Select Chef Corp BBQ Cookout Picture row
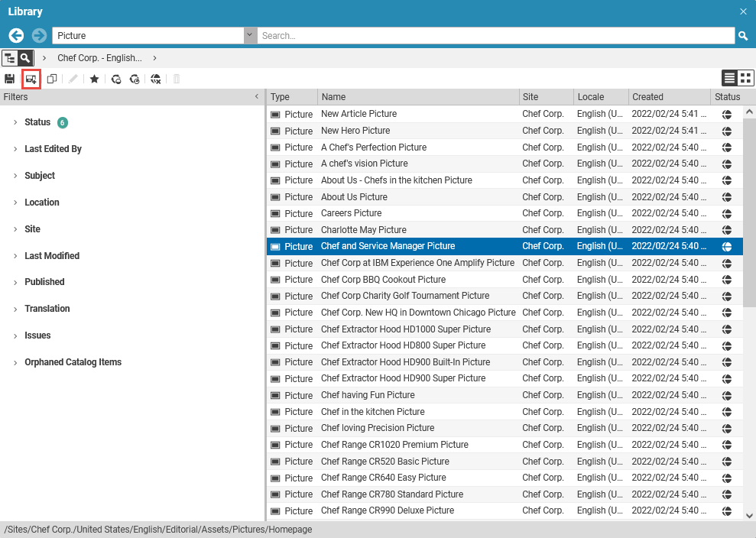The image size is (756, 538). (x=383, y=280)
